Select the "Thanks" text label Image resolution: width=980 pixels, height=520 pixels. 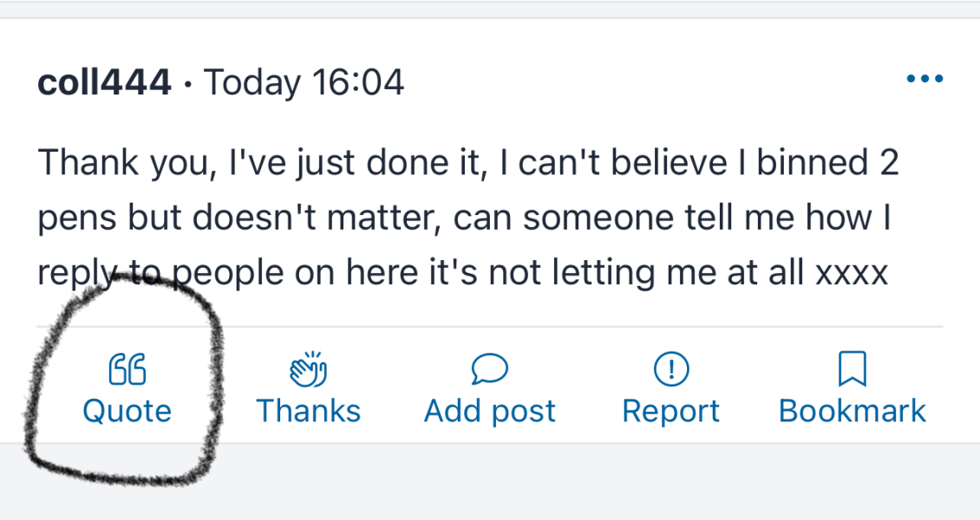click(308, 411)
